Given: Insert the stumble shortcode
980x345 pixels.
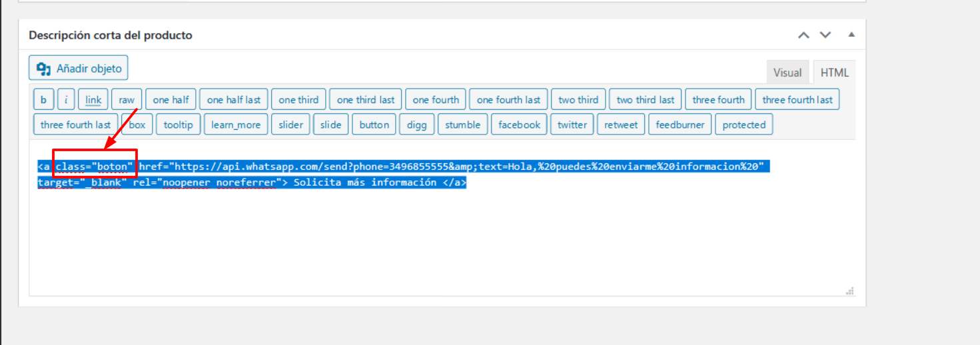Looking at the screenshot, I should (x=463, y=125).
